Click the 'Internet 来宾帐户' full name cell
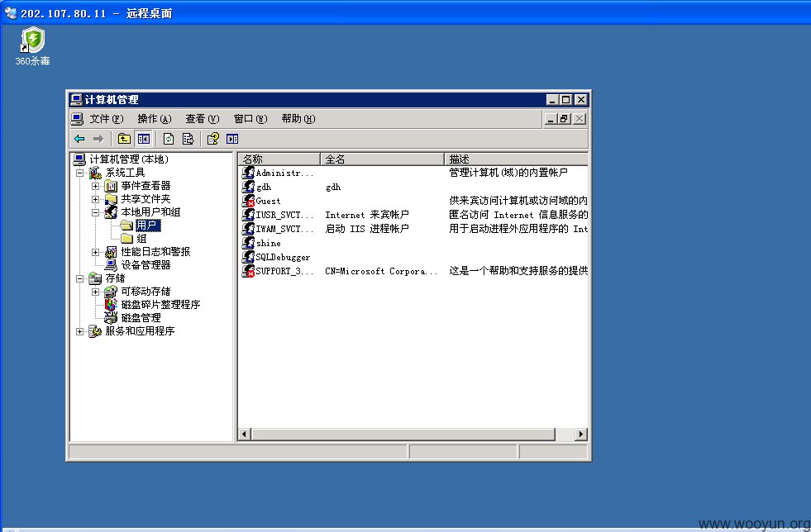This screenshot has height=532, width=811. point(367,215)
